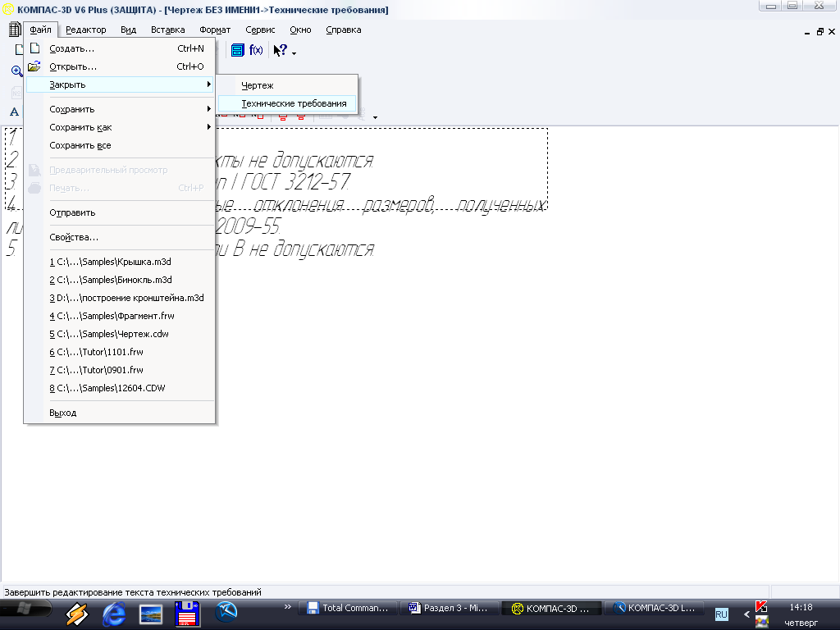
Task: Open the Windows Start button
Action: click(25, 609)
